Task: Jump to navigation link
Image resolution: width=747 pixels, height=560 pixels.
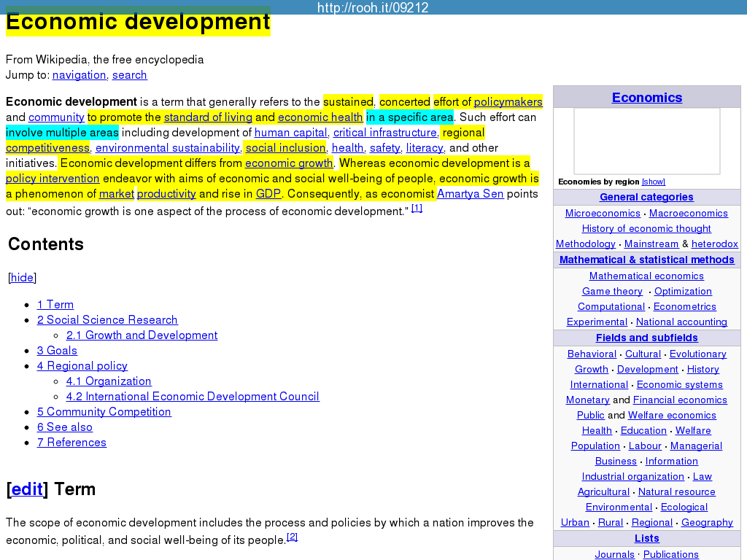Action: coord(79,75)
